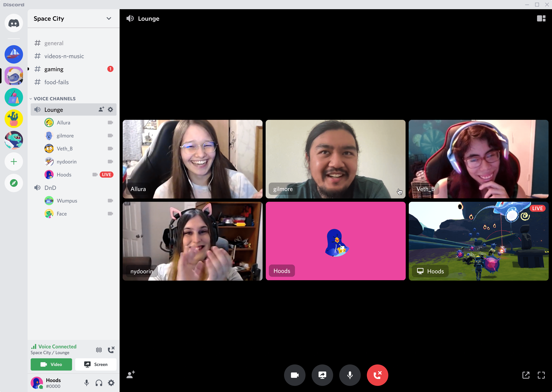Click the expand to fullscreen icon bottom right
The image size is (552, 392).
click(541, 375)
